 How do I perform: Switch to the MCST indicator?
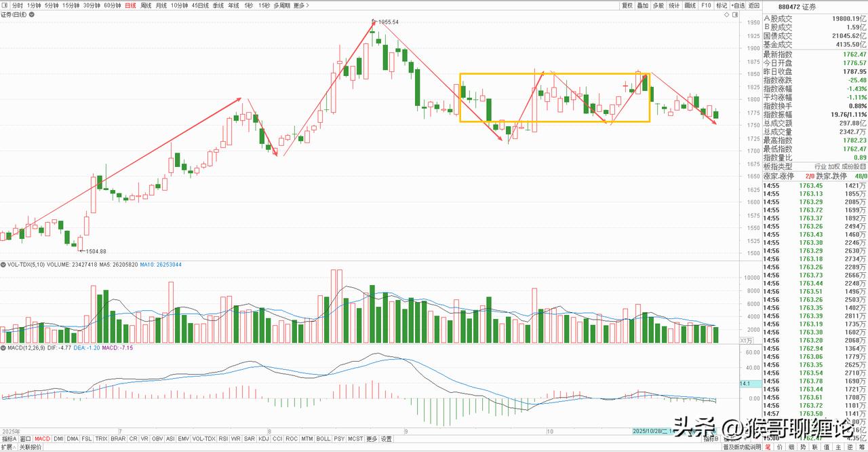pyautogui.click(x=355, y=438)
